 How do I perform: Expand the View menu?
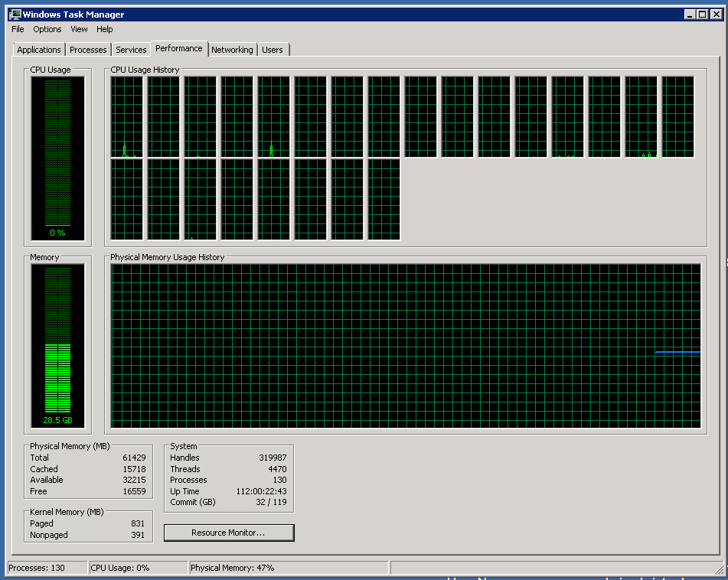click(x=79, y=29)
